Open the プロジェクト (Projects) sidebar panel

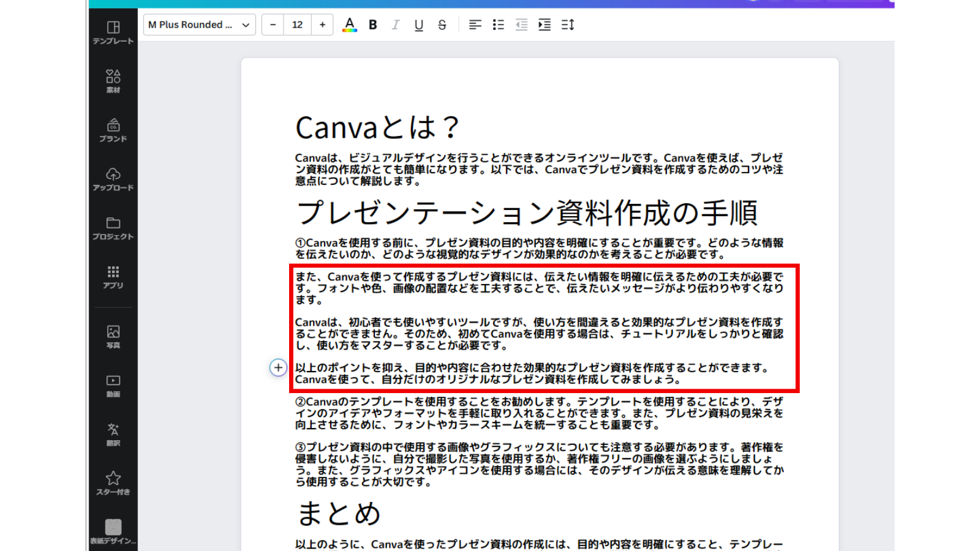(113, 228)
